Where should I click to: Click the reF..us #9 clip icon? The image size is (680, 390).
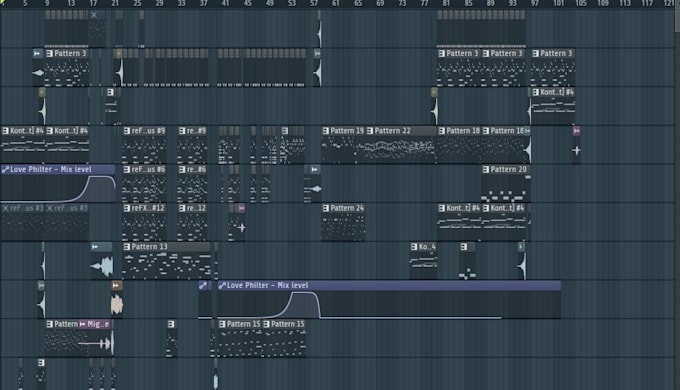[x=127, y=131]
